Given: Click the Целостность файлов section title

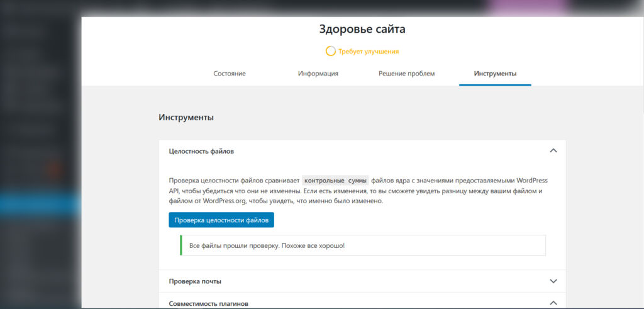Looking at the screenshot, I should [x=202, y=151].
